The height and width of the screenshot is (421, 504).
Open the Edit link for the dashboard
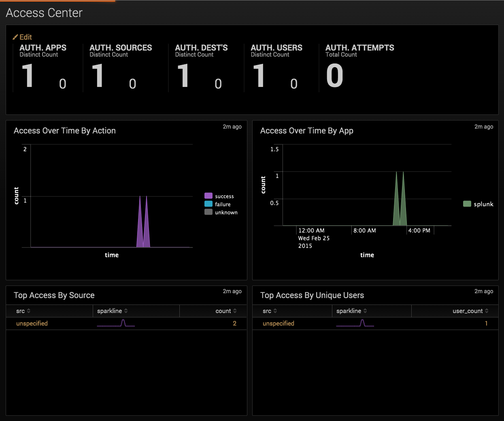coord(26,37)
